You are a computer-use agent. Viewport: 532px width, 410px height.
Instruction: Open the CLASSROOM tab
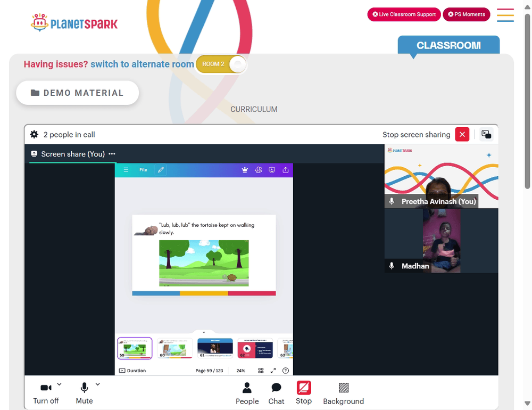coord(448,45)
